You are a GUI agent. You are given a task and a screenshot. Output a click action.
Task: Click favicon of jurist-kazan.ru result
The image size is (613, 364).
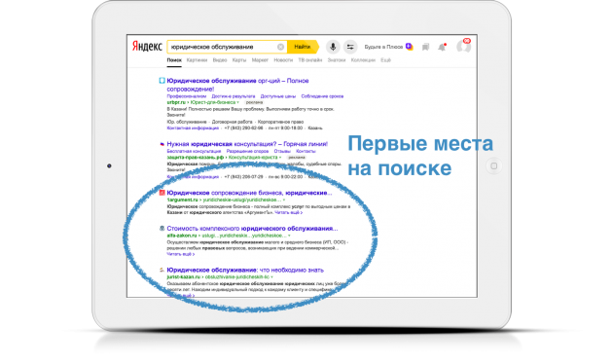pyautogui.click(x=162, y=270)
